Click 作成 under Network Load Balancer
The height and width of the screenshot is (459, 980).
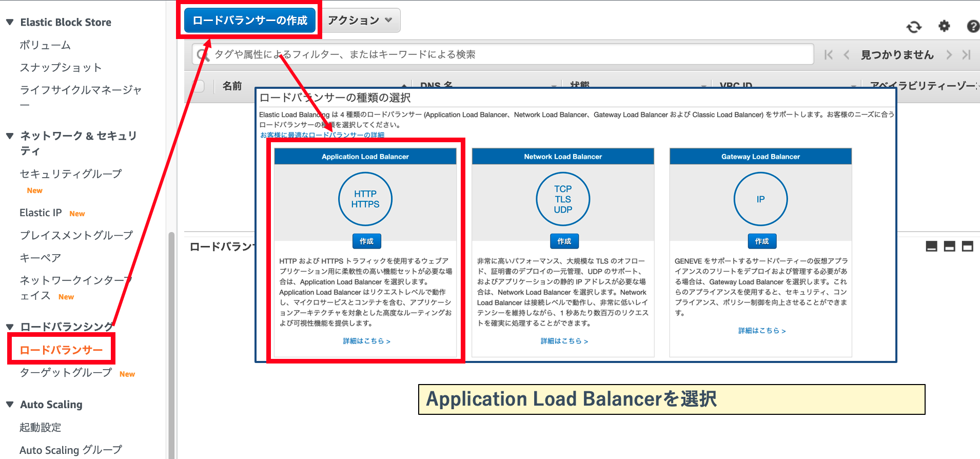(564, 241)
